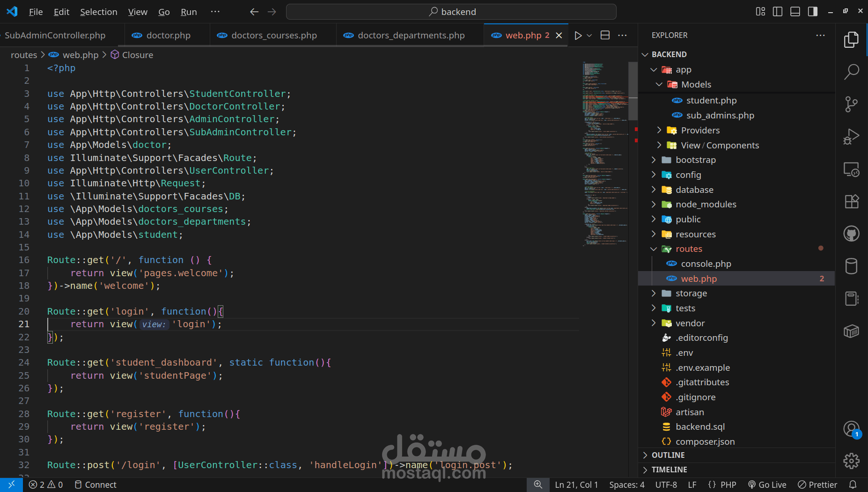The height and width of the screenshot is (492, 868).
Task: Switch to doctor.php tab
Action: click(x=167, y=35)
